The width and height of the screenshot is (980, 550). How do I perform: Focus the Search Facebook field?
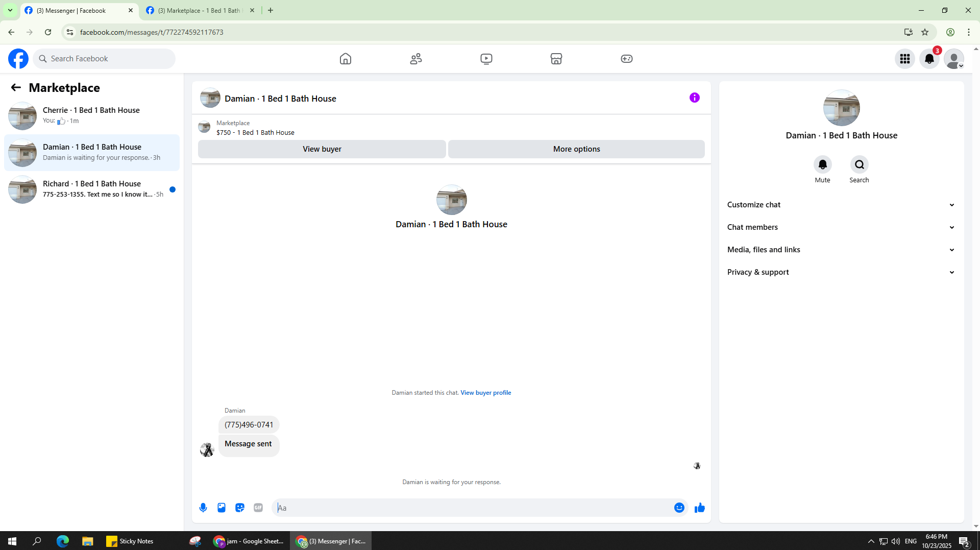click(x=105, y=59)
